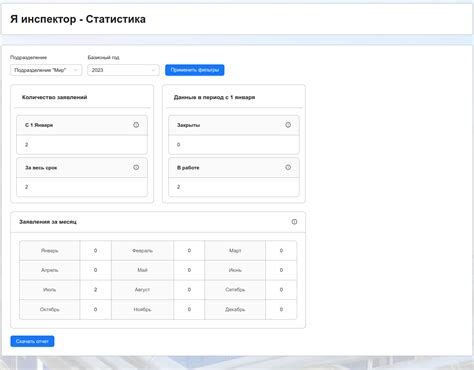Select the Декабрь month cell
The height and width of the screenshot is (370, 474).
tap(235, 309)
